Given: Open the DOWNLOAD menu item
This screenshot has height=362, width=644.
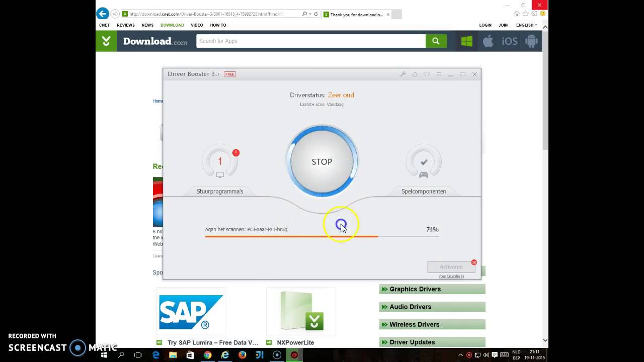Looking at the screenshot, I should 172,25.
